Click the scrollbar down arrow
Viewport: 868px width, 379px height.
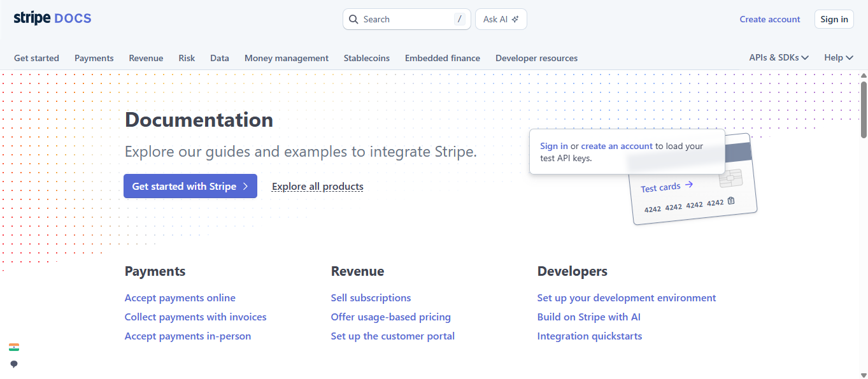coord(864,375)
